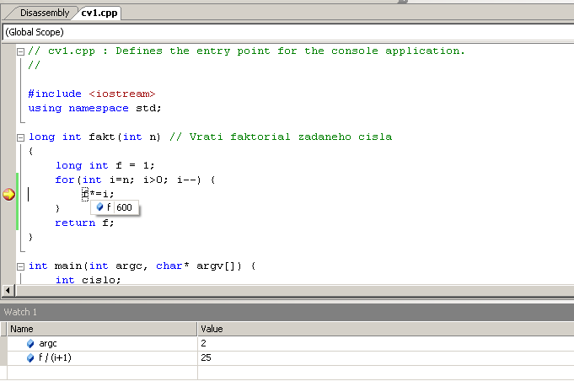The width and height of the screenshot is (574, 392).
Task: Click the breakpoint current-line arrow icon
Action: coord(8,195)
